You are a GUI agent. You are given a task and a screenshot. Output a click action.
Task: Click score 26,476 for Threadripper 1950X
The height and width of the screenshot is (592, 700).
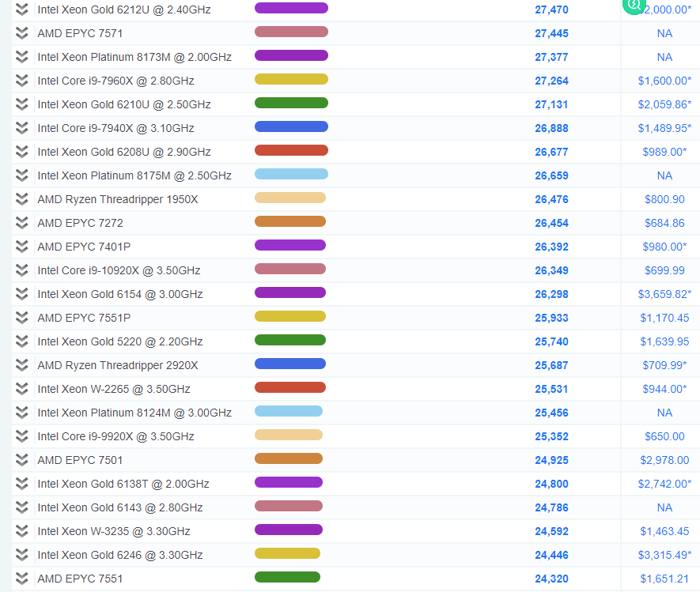552,199
